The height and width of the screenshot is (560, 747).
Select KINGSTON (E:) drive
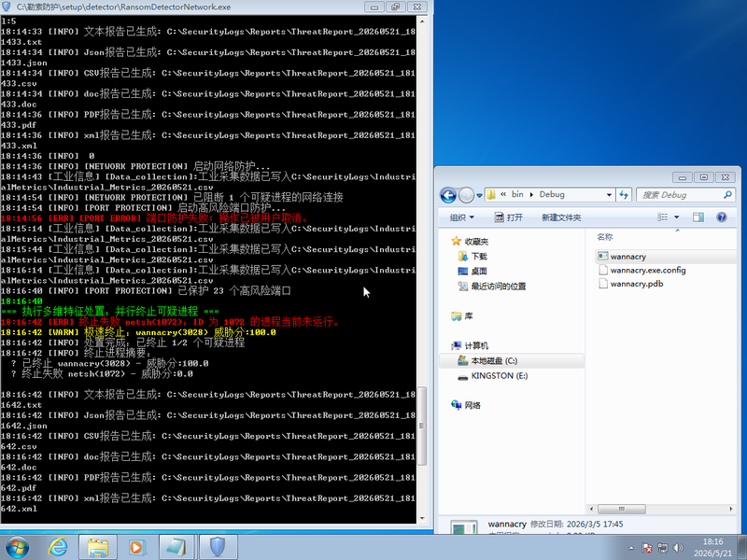point(493,376)
